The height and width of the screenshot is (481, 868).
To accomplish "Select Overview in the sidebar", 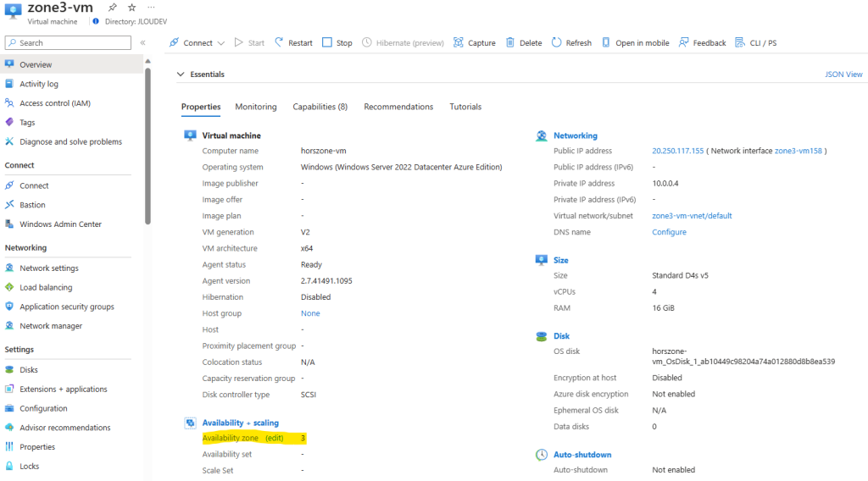I will pos(72,64).
